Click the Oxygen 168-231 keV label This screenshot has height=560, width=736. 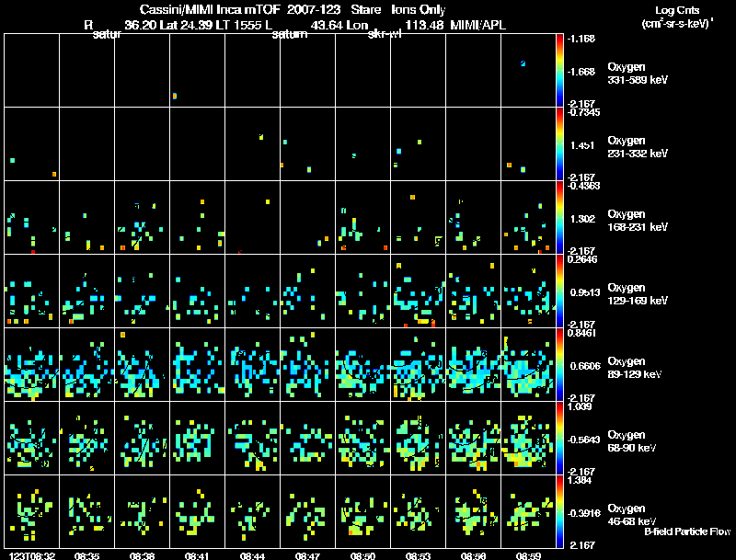click(638, 221)
